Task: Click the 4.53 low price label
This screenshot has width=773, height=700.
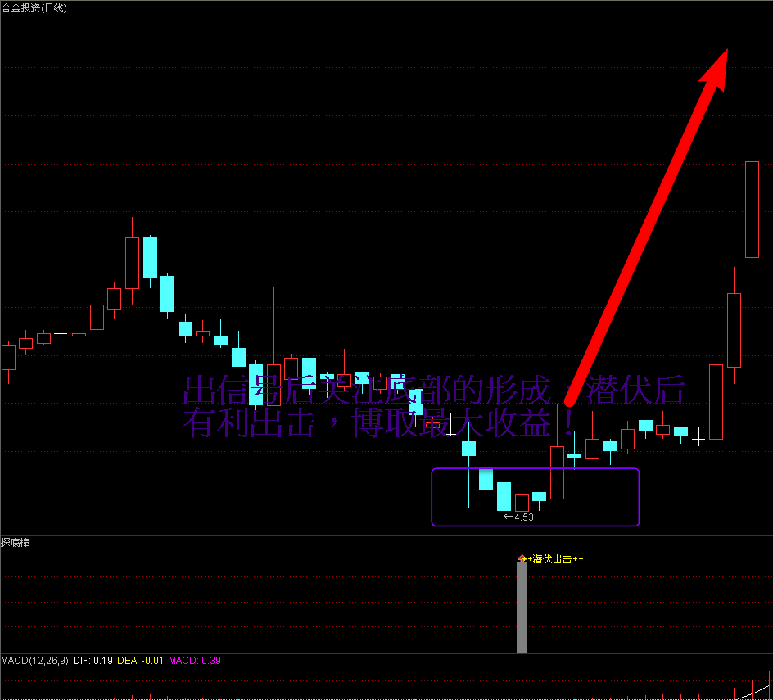Action: pos(523,517)
